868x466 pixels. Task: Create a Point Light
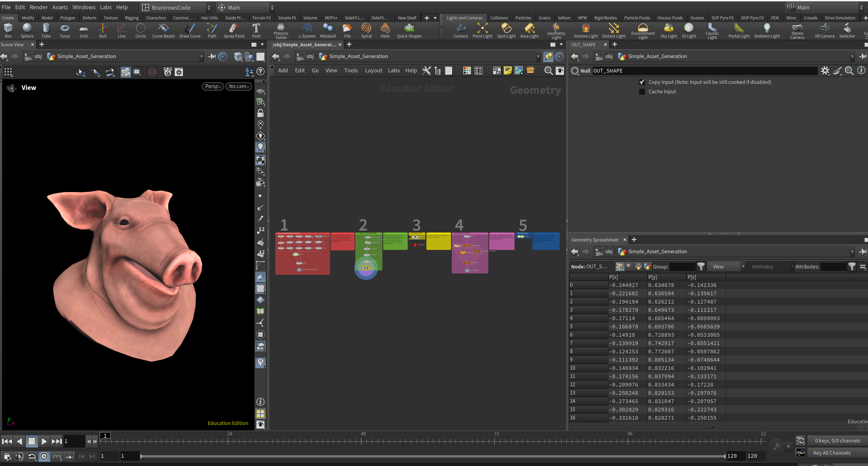(483, 31)
